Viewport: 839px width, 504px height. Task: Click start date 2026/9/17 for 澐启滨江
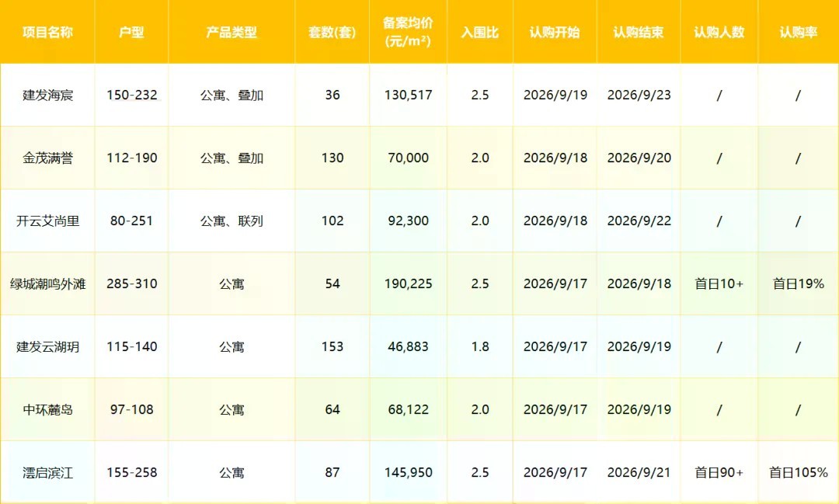coord(555,473)
